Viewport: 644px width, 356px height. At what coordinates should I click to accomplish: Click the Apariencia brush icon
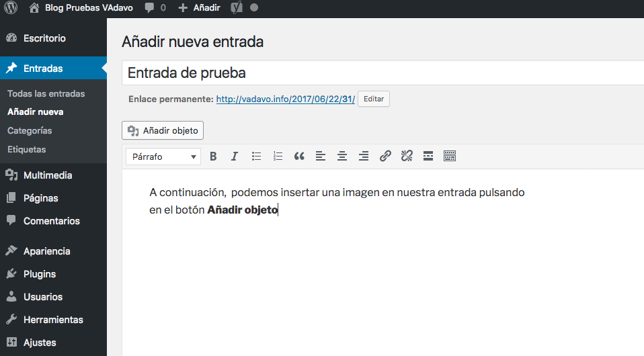point(11,251)
